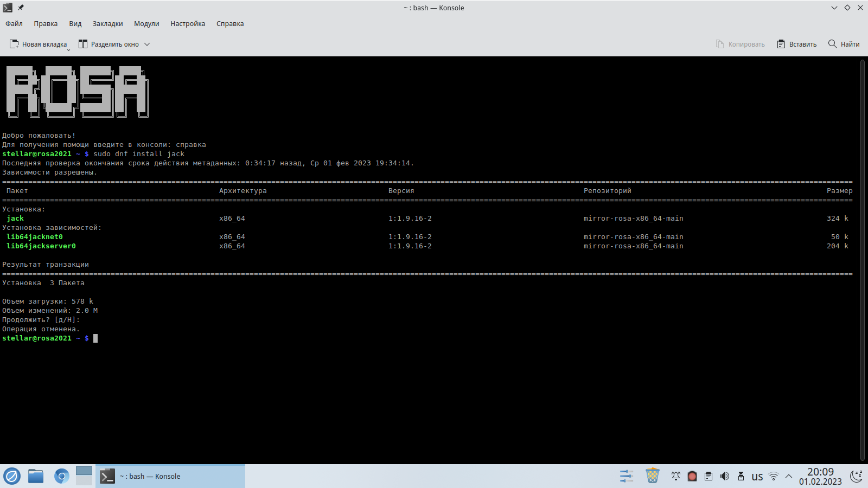Click the "Добро пожаловать!" greeting line
The width and height of the screenshot is (868, 488).
pyautogui.click(x=39, y=136)
